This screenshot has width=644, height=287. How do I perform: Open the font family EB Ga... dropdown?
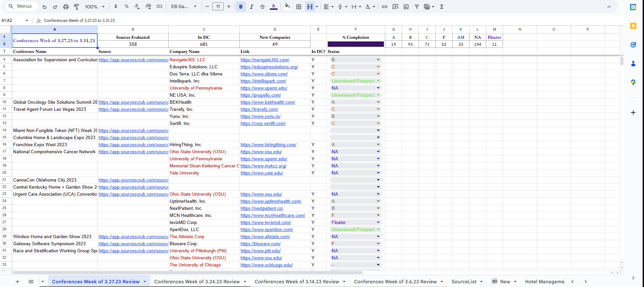(x=184, y=6)
